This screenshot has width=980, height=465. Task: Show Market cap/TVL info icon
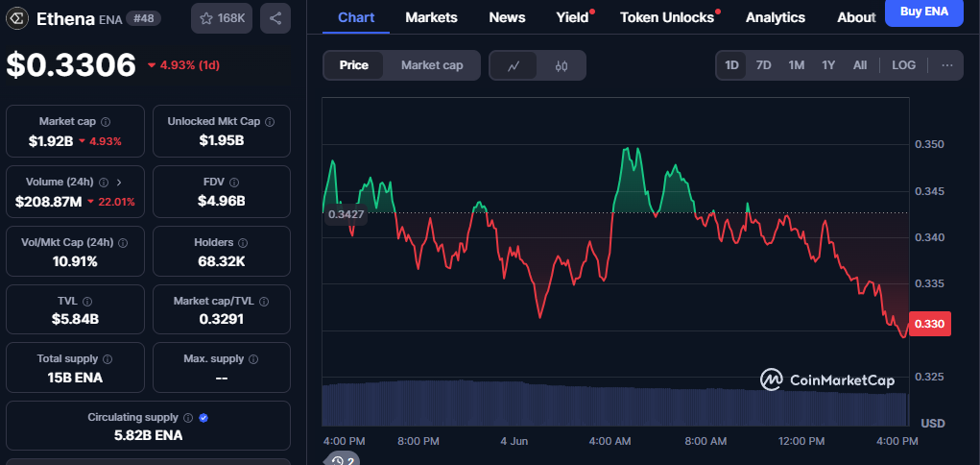pos(264,301)
